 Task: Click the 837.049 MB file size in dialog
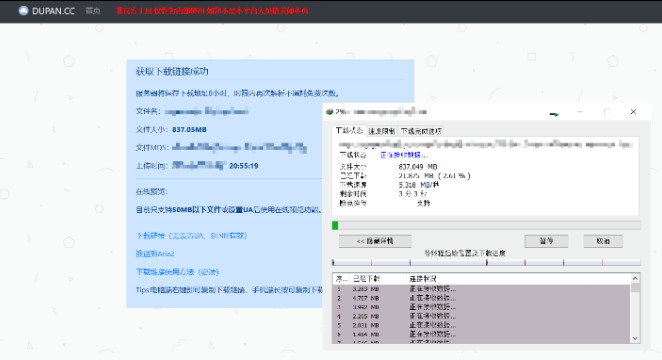click(418, 167)
